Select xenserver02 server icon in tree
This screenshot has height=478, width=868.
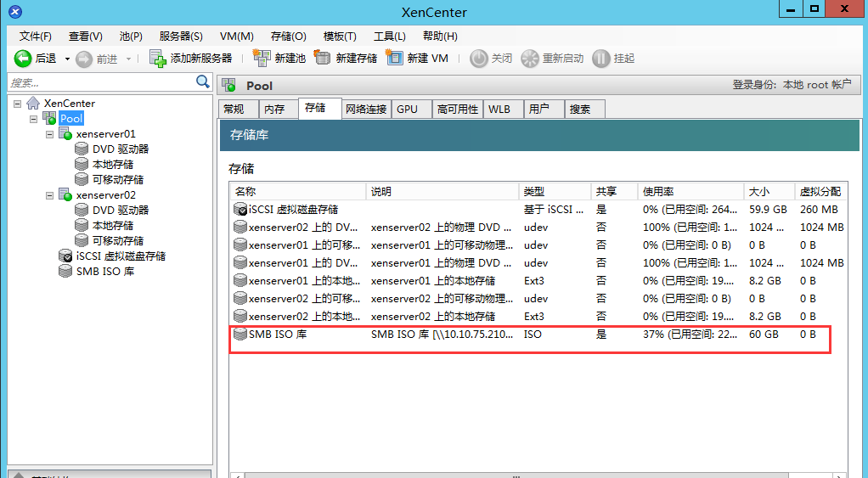tap(65, 194)
